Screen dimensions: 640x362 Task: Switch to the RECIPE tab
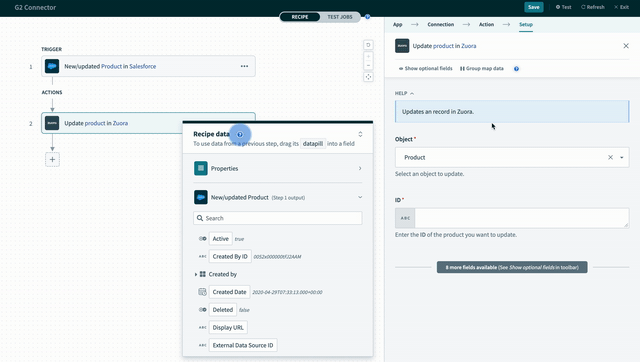click(x=300, y=17)
